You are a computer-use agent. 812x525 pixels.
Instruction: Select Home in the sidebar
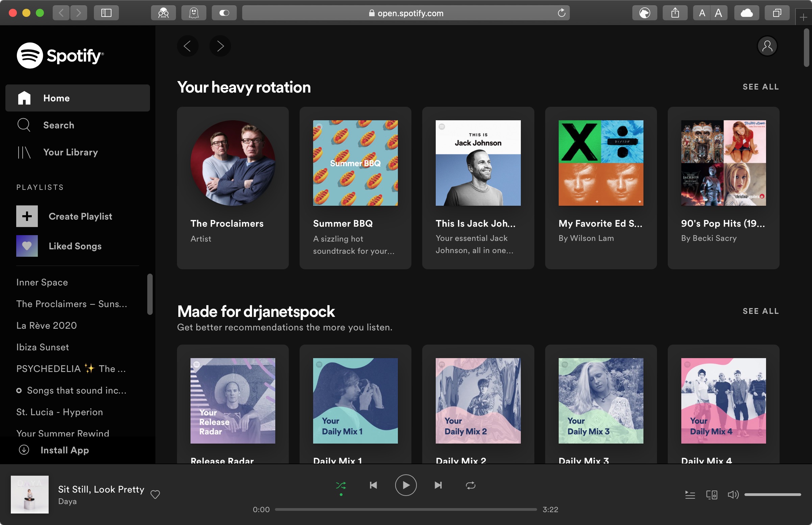pos(56,98)
